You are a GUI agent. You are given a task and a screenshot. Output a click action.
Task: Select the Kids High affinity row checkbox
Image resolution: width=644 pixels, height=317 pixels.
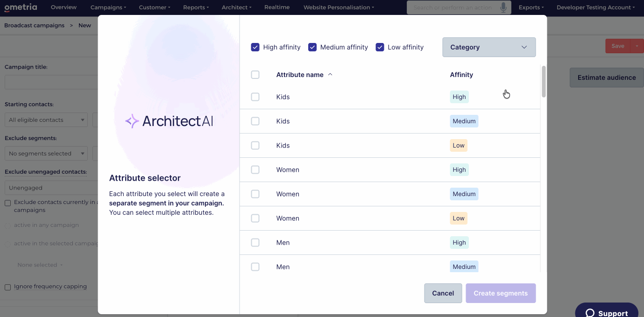point(255,97)
